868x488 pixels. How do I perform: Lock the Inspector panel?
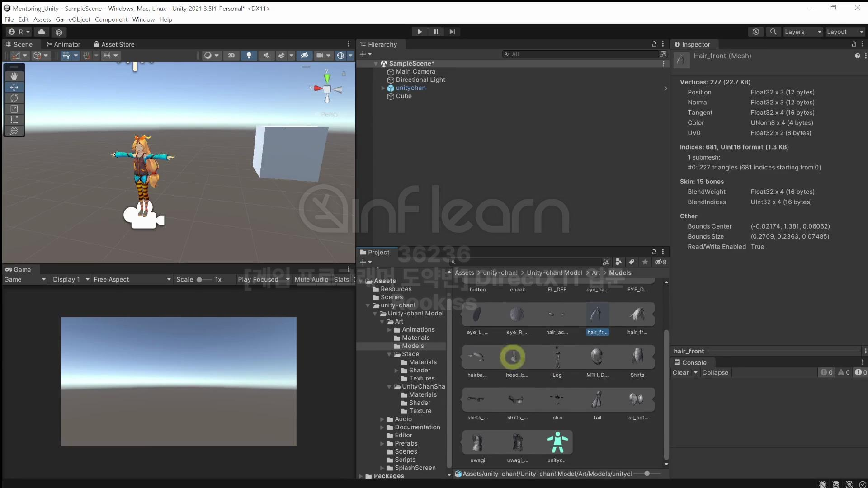pyautogui.click(x=854, y=44)
